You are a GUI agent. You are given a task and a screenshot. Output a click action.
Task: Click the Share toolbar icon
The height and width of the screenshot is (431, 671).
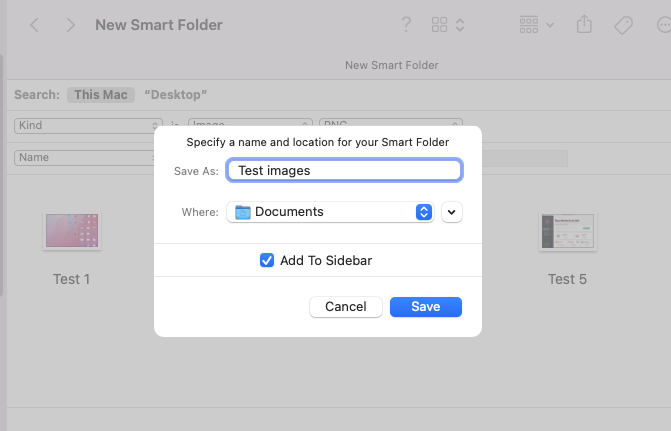point(584,24)
